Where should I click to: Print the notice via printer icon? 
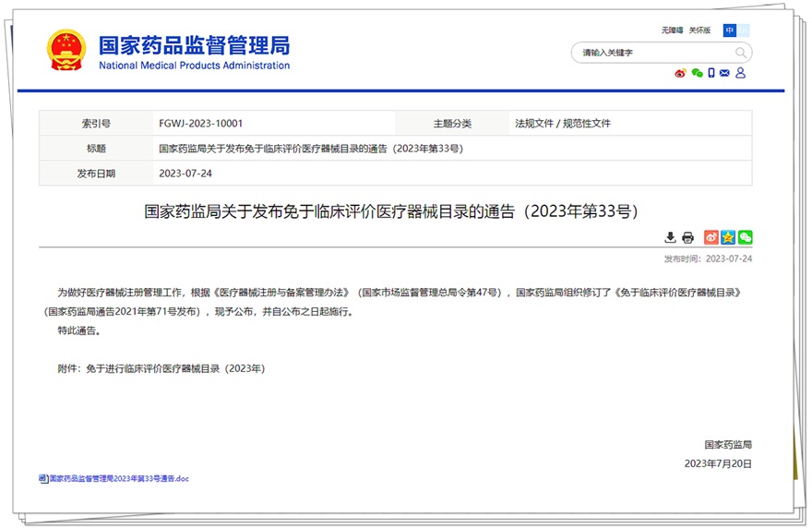tap(687, 237)
